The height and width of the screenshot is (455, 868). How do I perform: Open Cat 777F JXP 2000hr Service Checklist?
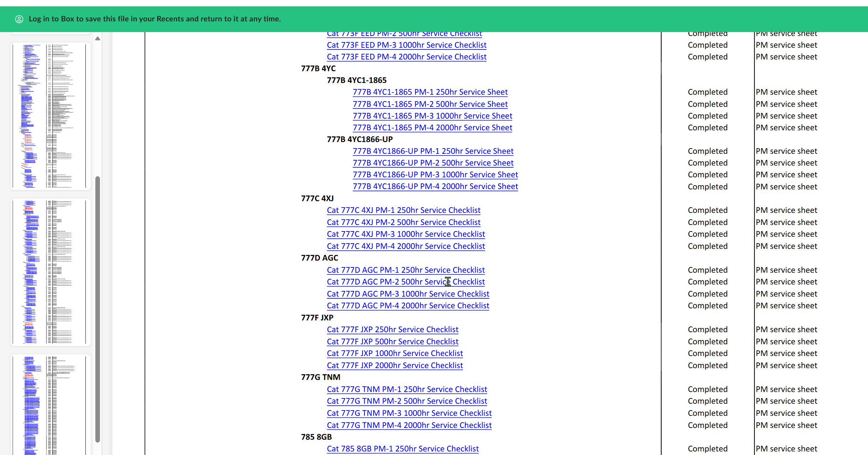pyautogui.click(x=395, y=365)
